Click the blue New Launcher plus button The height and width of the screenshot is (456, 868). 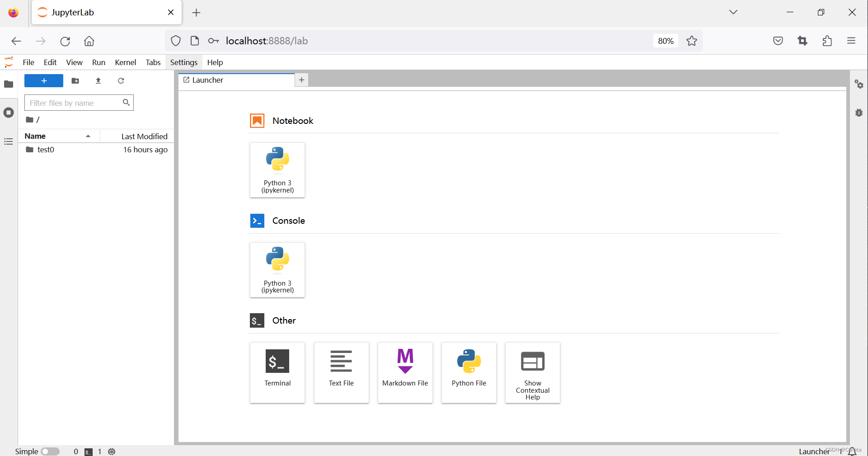tap(43, 81)
